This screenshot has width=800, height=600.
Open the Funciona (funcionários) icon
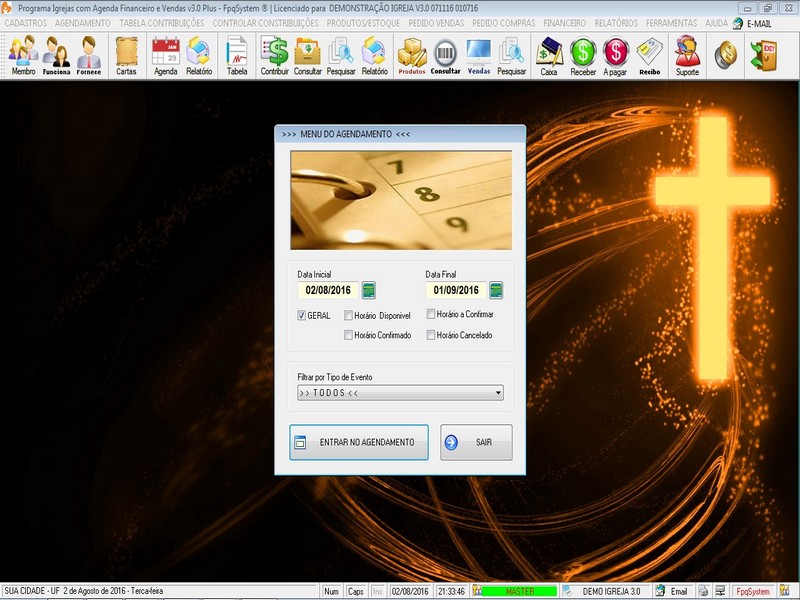tap(56, 56)
